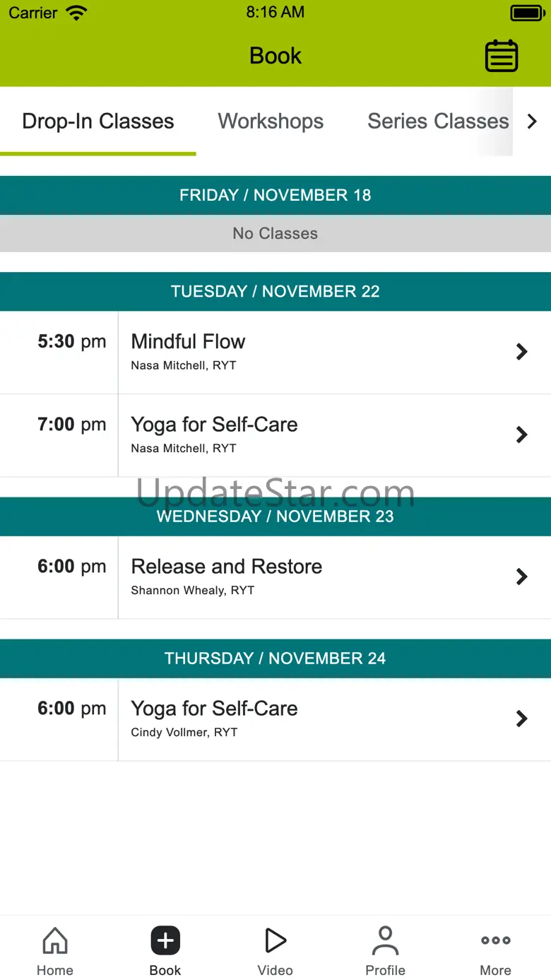Viewport: 551px width, 980px height.
Task: Open the Release and Restore class title
Action: tap(227, 567)
